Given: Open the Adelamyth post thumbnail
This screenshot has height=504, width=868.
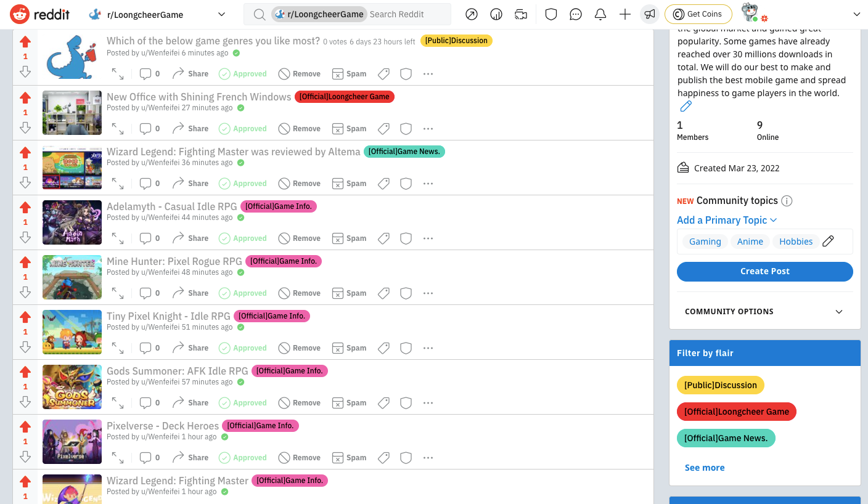Looking at the screenshot, I should (x=72, y=222).
